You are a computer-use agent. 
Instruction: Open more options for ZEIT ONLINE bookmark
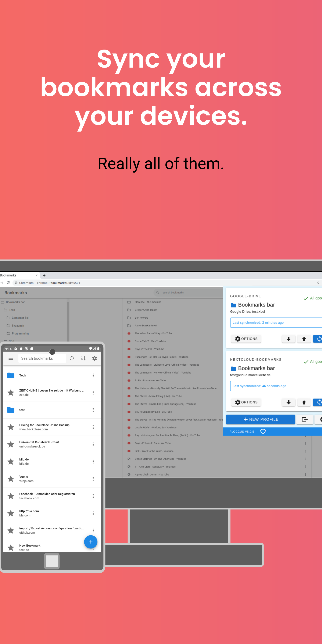pos(93,393)
